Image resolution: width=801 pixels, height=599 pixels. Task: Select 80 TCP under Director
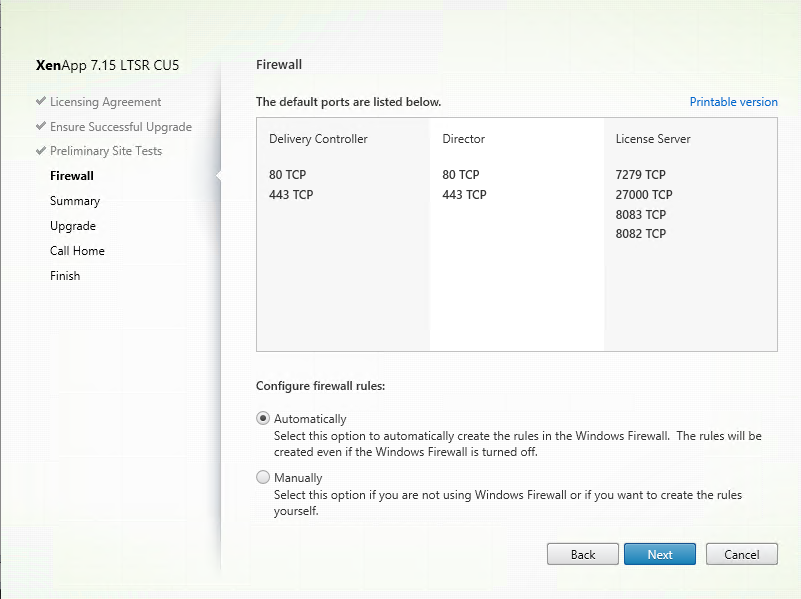[460, 174]
